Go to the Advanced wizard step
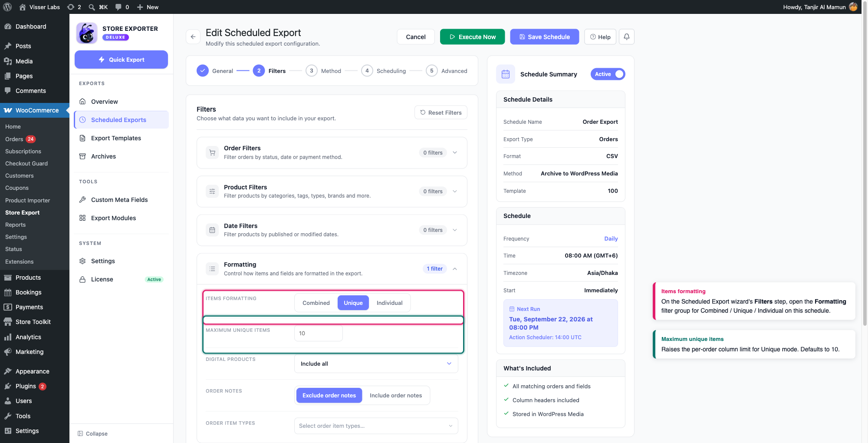The image size is (868, 443). 447,71
